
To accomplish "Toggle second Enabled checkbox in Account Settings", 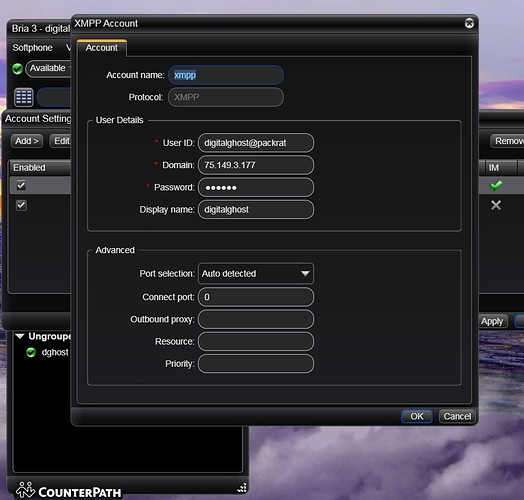I will click(21, 205).
